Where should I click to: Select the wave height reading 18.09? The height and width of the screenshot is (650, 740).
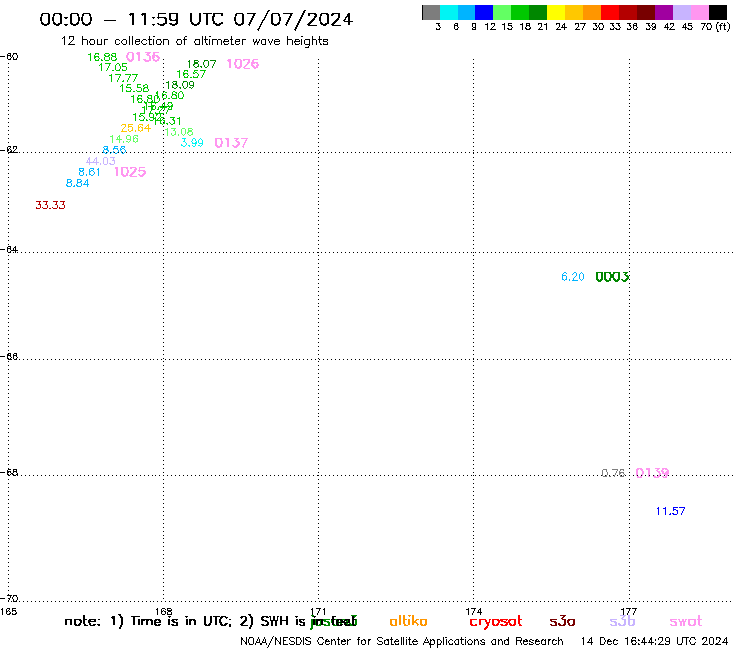coord(180,85)
